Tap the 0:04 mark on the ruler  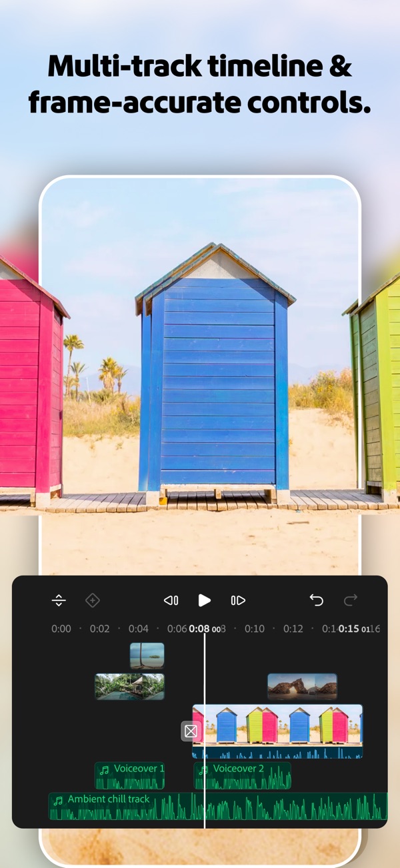[x=139, y=628]
